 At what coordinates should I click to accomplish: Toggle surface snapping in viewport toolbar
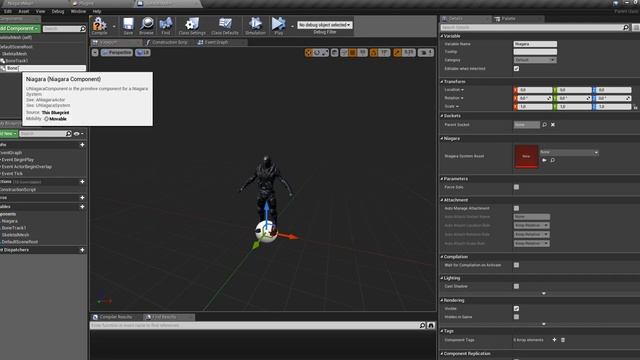[x=344, y=53]
